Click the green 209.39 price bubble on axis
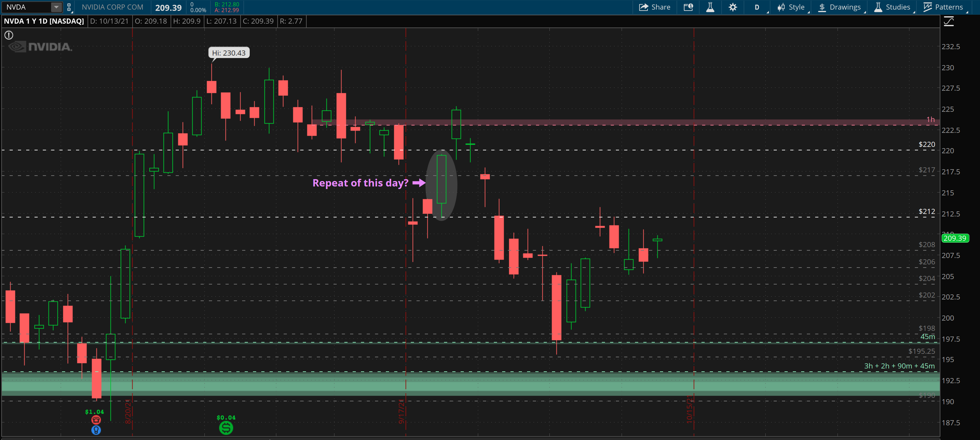 (956, 239)
